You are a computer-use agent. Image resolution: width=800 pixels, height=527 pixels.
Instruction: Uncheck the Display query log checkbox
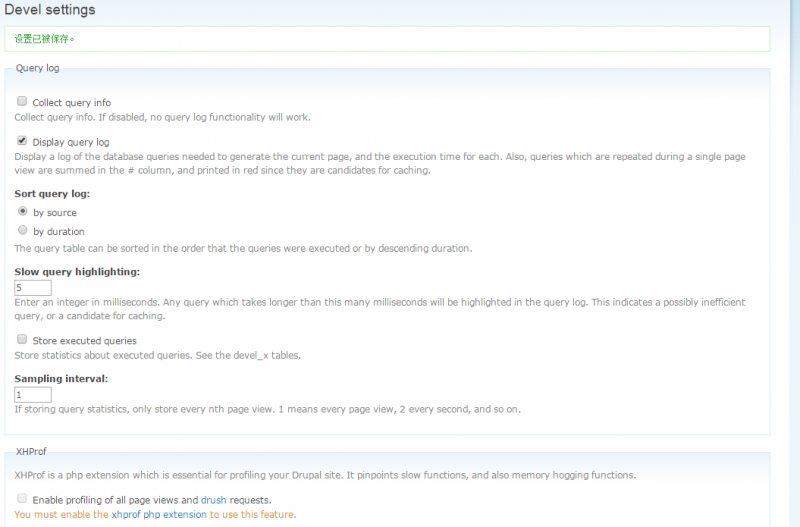pyautogui.click(x=22, y=140)
